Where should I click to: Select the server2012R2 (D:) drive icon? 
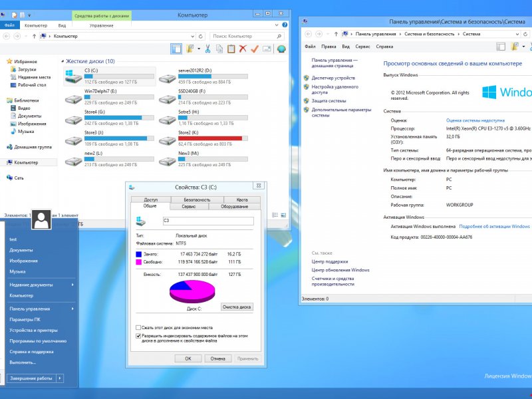[168, 78]
